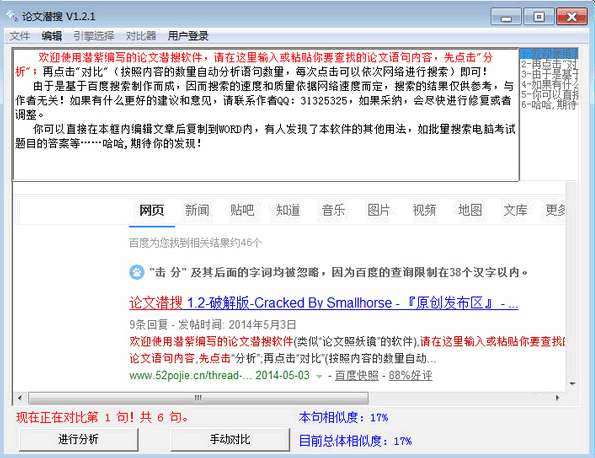Select sentence 3-由于是基于 in the list
Image resolution: width=595 pixels, height=458 pixels.
coord(549,74)
